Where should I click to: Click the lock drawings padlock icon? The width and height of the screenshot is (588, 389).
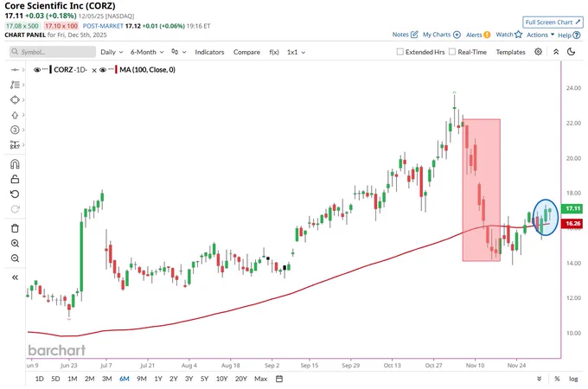tap(15, 179)
